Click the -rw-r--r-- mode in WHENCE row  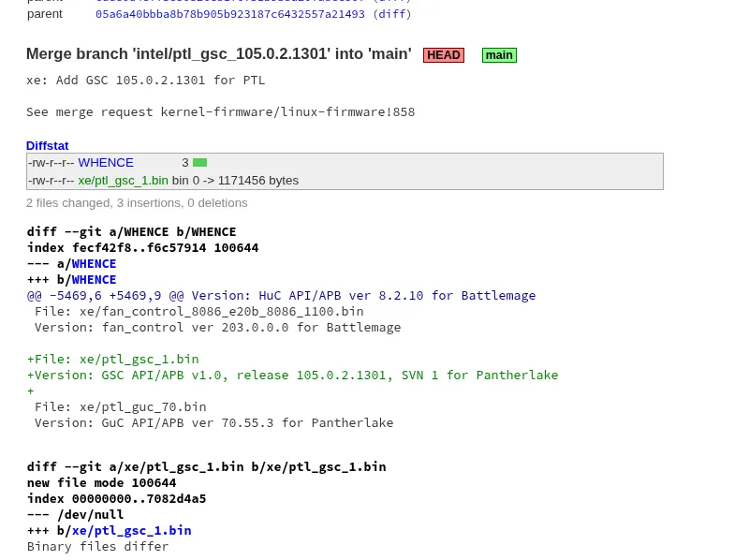pos(51,163)
